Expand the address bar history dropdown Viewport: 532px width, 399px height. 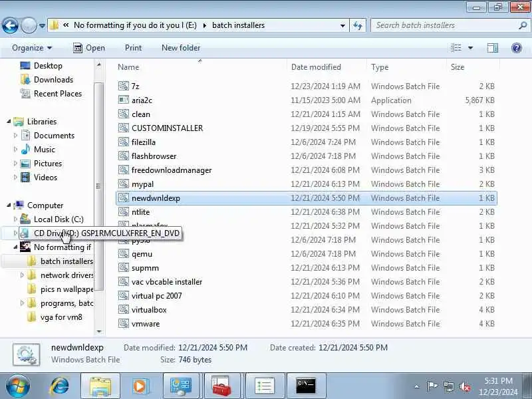tap(342, 25)
